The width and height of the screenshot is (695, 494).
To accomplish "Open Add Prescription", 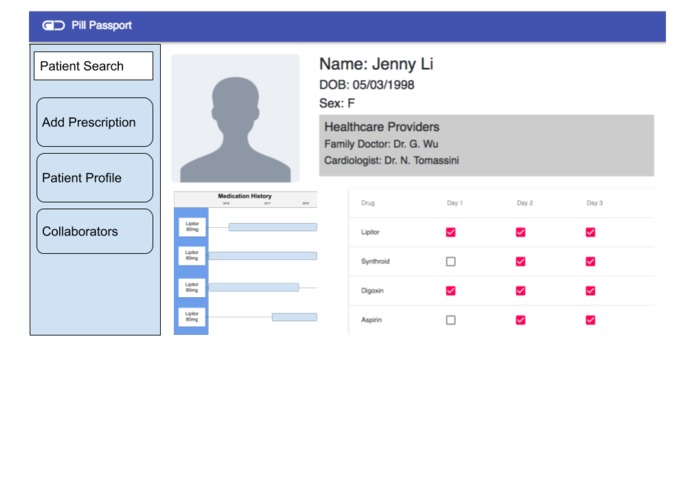I will pos(94,122).
